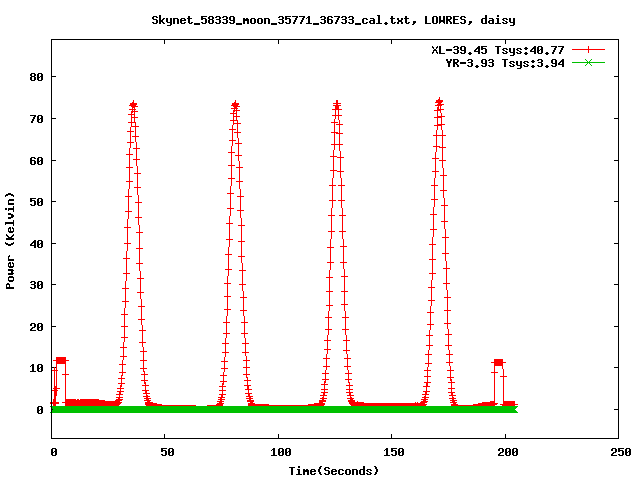Click the Time(Seconds) axis label
The height and width of the screenshot is (480, 640).
pyautogui.click(x=333, y=471)
